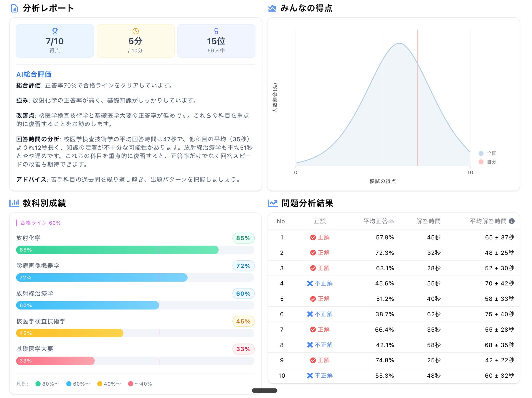Image resolution: width=532 pixels, height=398 pixels.
Task: Click the 5分 time card
Action: tap(136, 41)
